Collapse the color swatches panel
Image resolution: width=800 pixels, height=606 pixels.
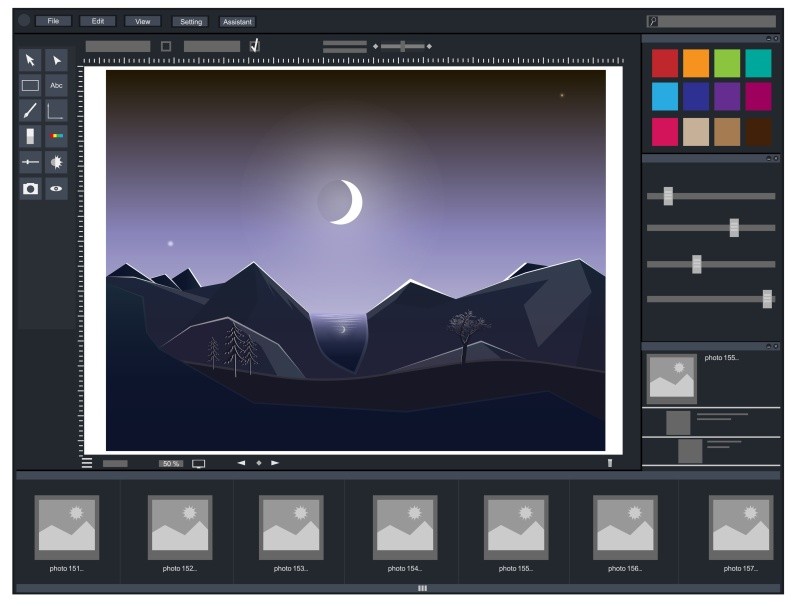pyautogui.click(x=767, y=37)
